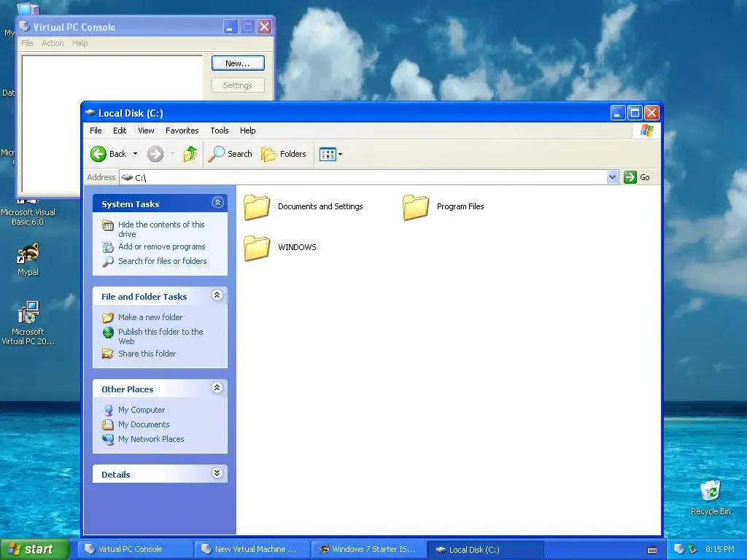Click the greyed Forward arrow icon
The width and height of the screenshot is (747, 560).
click(x=155, y=154)
